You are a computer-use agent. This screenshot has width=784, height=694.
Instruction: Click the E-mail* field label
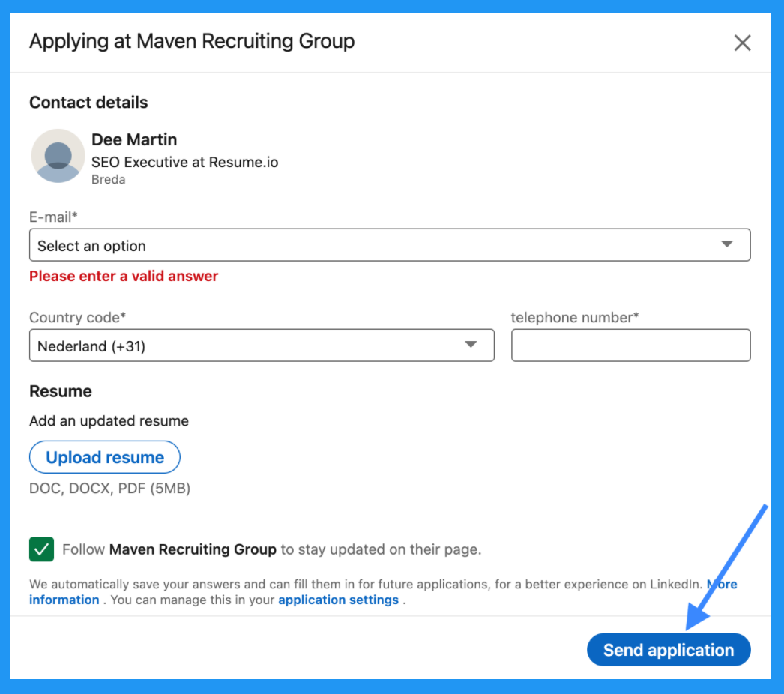pyautogui.click(x=53, y=217)
